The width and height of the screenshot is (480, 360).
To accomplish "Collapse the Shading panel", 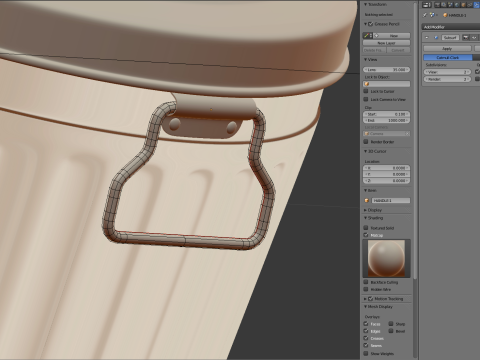I will coord(366,218).
